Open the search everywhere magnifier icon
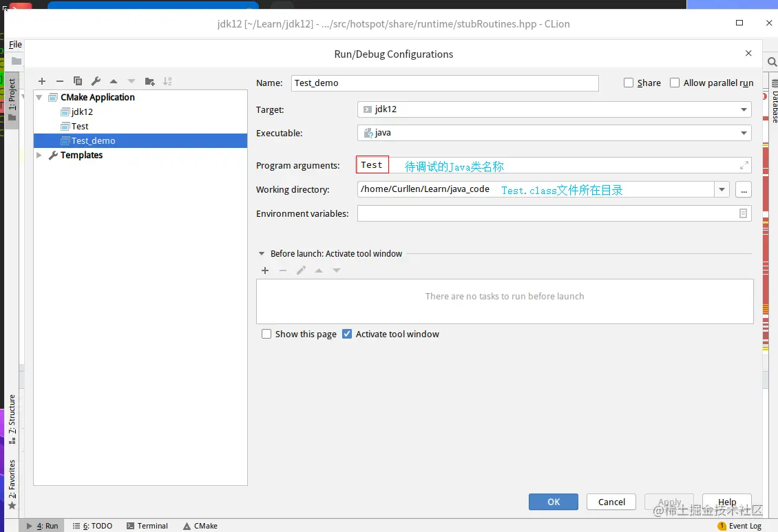This screenshot has width=778, height=532. (772, 62)
